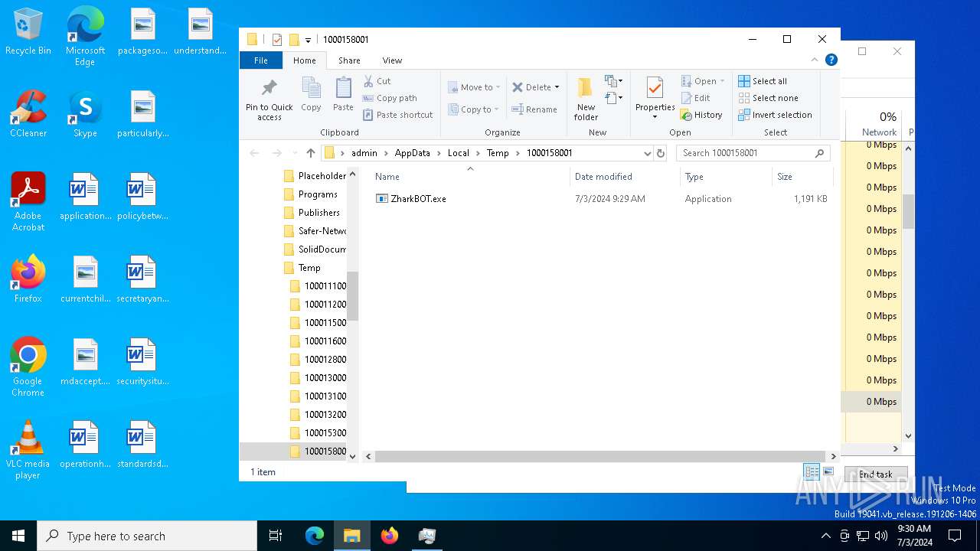The width and height of the screenshot is (980, 551).
Task: Refresh the current folder address bar
Action: pos(661,153)
